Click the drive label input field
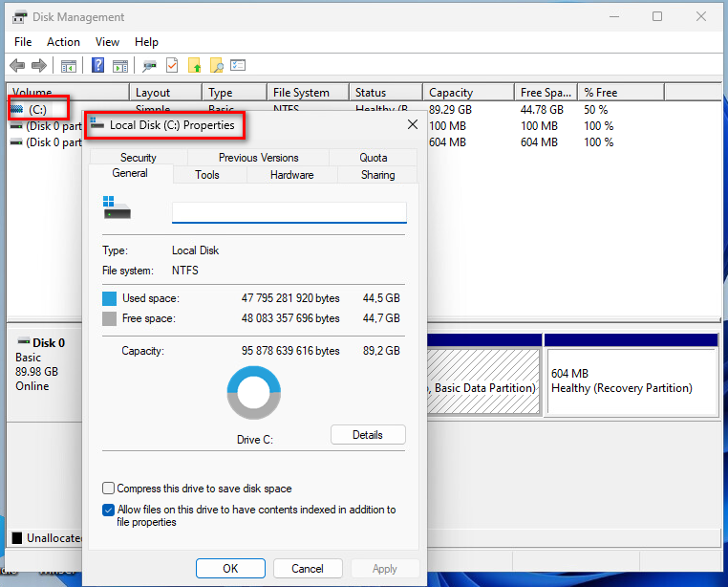This screenshot has height=587, width=728. (x=289, y=212)
